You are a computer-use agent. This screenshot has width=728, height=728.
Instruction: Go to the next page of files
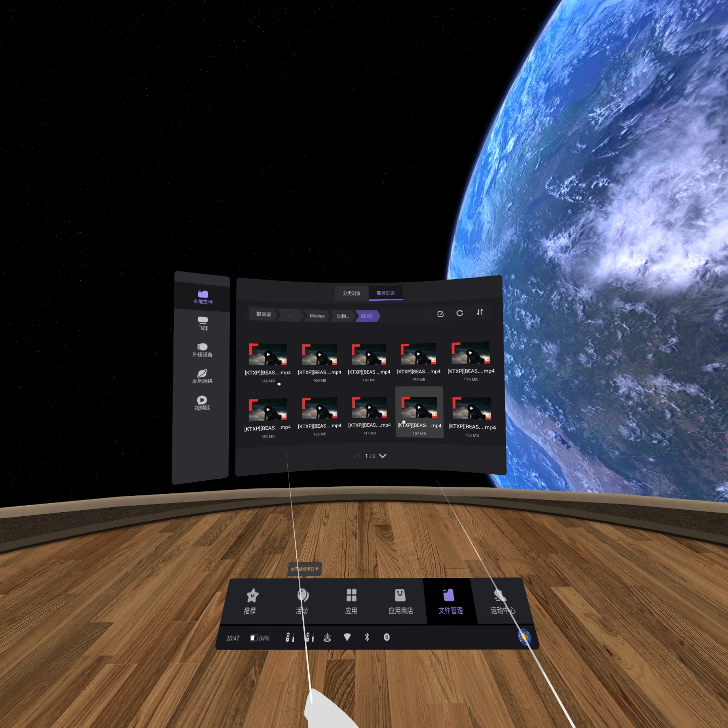point(383,456)
